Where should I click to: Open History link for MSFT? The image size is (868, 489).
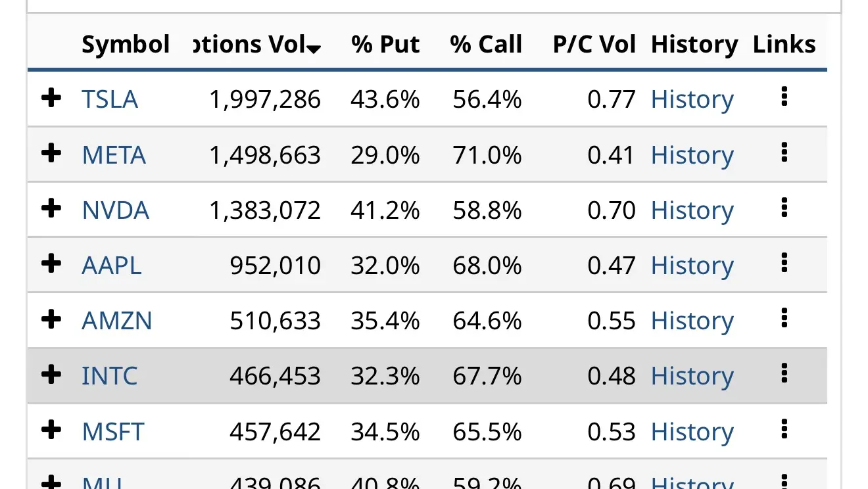[692, 432]
